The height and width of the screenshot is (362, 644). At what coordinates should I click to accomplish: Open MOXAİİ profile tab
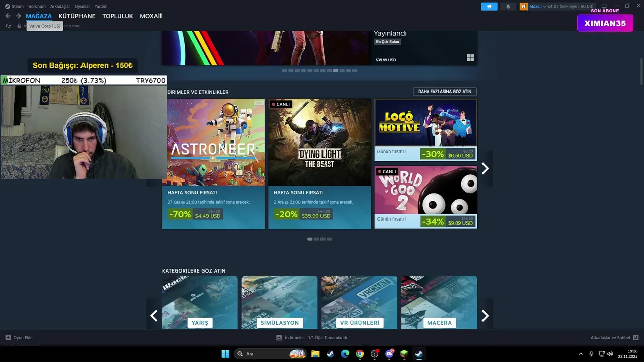pyautogui.click(x=151, y=16)
